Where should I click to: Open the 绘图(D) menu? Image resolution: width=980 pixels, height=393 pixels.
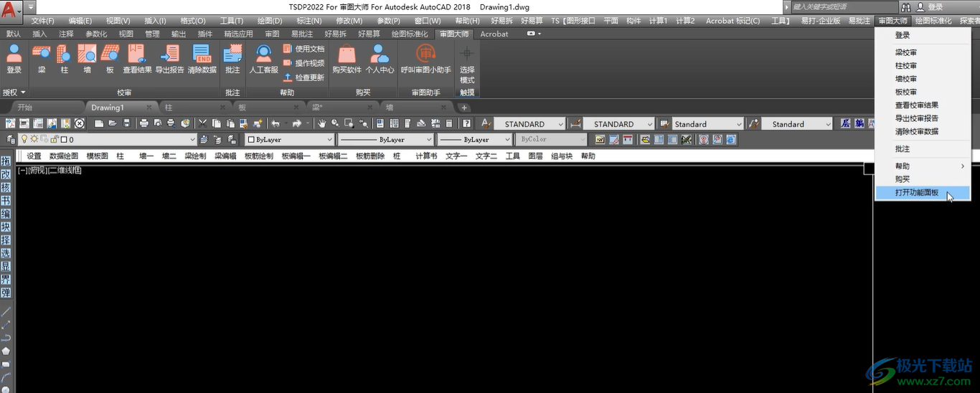point(269,21)
